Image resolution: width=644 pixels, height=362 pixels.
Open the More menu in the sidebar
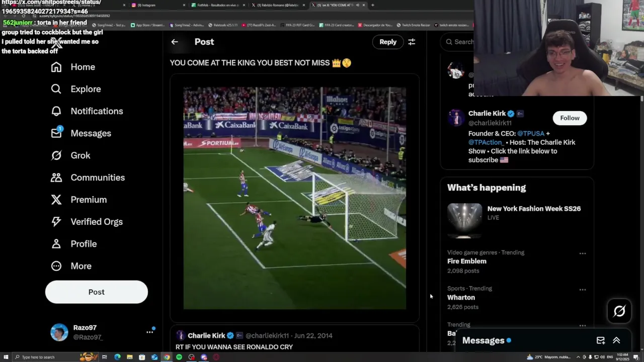tap(71, 266)
